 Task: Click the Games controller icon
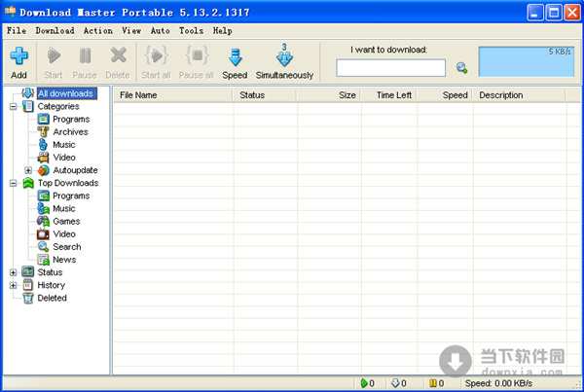[43, 221]
